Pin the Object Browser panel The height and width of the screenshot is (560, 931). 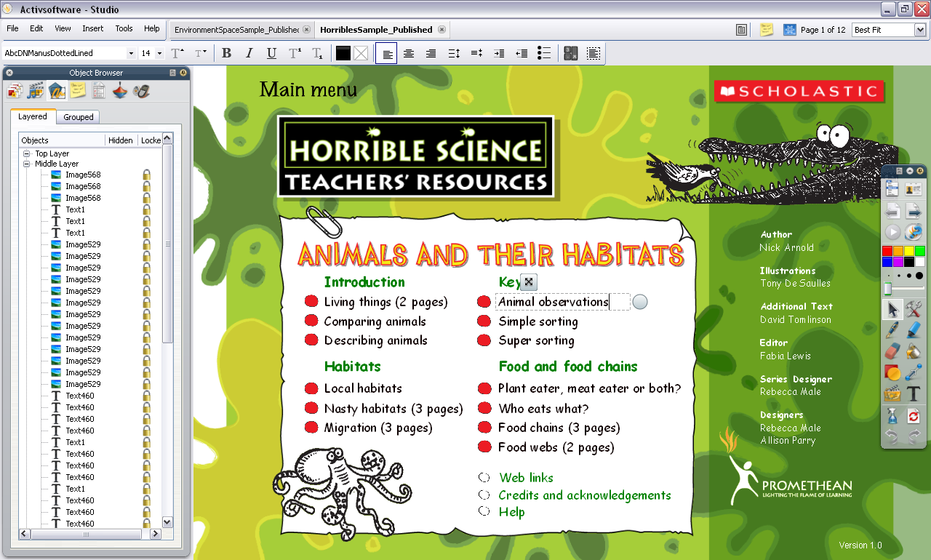183,73
